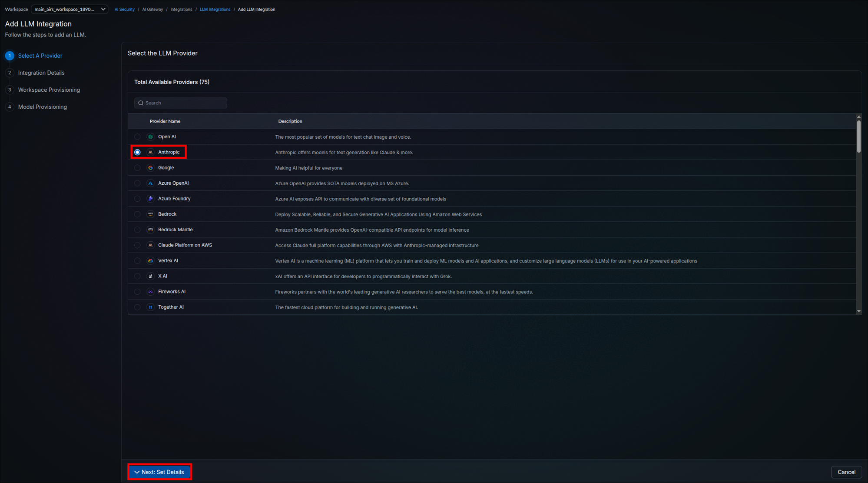Click the Fireworks AI provider name
Screen dimensions: 868x483
pyautogui.click(x=172, y=292)
